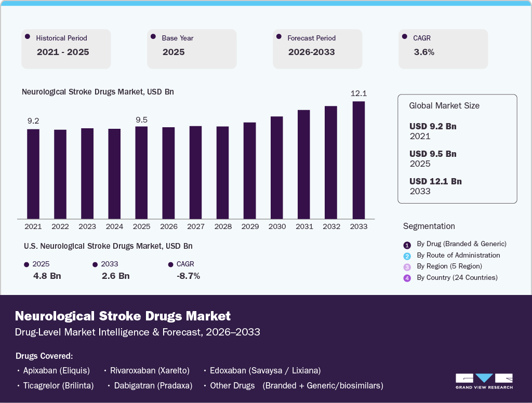Click 'Apixaban (Eliquis)' drug entry

[x=56, y=370]
